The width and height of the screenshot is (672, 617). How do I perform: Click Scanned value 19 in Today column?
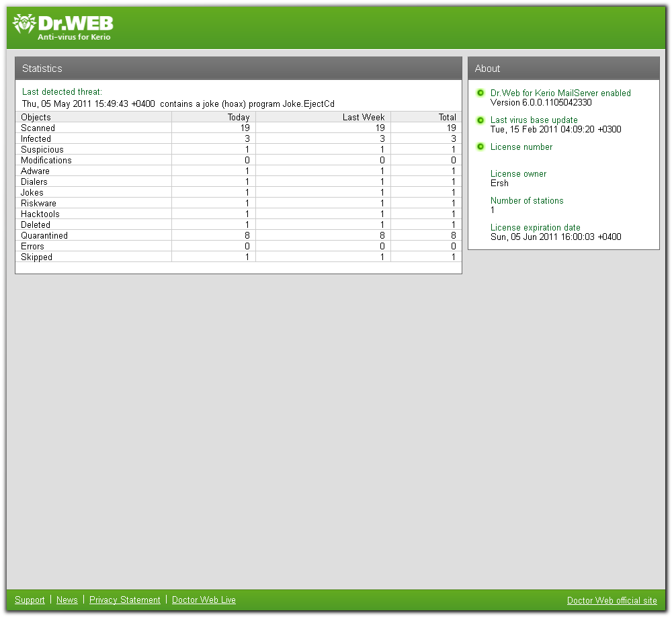click(245, 128)
